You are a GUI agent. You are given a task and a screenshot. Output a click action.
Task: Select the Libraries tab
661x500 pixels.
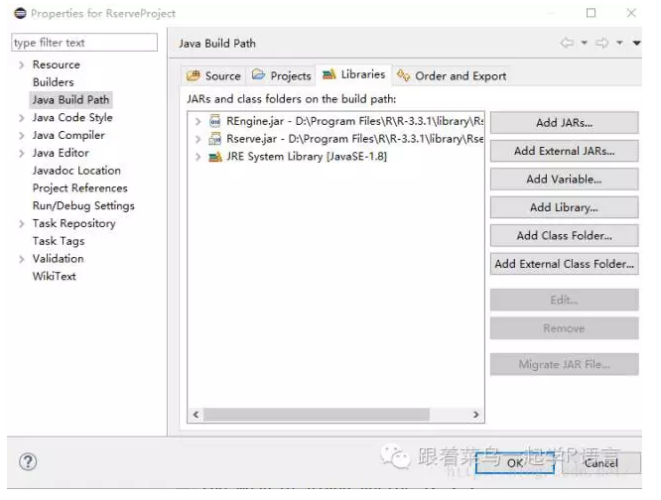pyautogui.click(x=354, y=75)
